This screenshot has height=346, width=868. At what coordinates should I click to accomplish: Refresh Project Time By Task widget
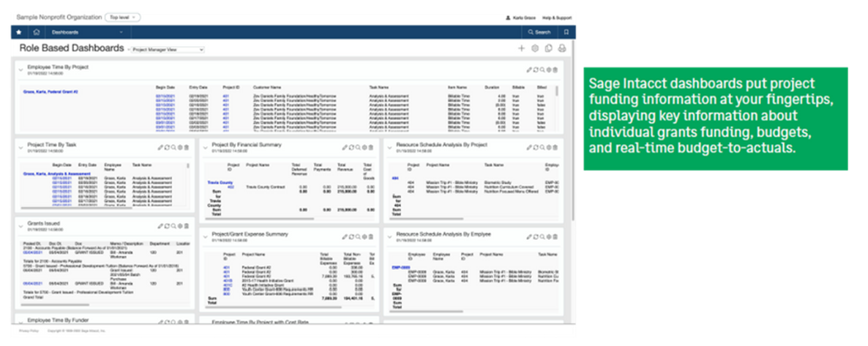coord(167,147)
